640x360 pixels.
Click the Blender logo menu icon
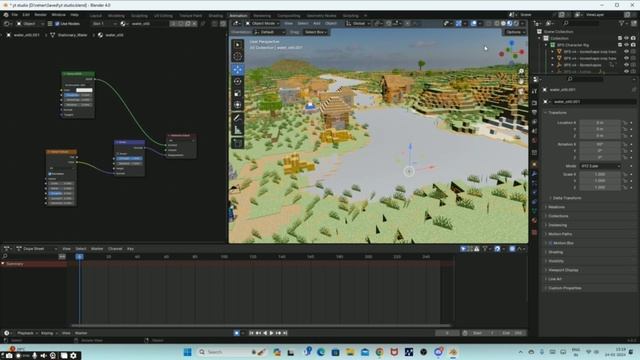coord(6,15)
